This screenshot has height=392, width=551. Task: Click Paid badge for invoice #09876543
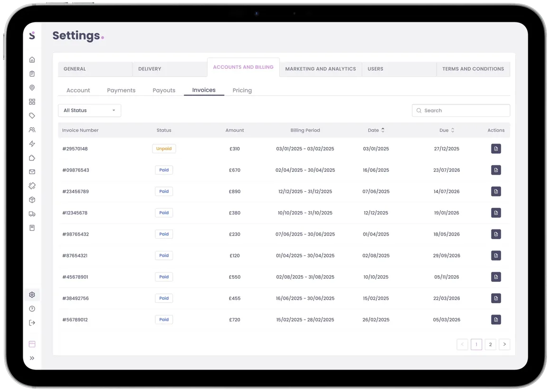[x=164, y=170]
